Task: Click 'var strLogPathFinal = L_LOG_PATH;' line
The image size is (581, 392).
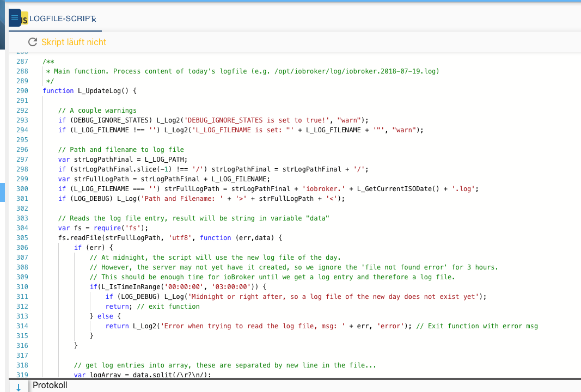Action: tap(123, 160)
